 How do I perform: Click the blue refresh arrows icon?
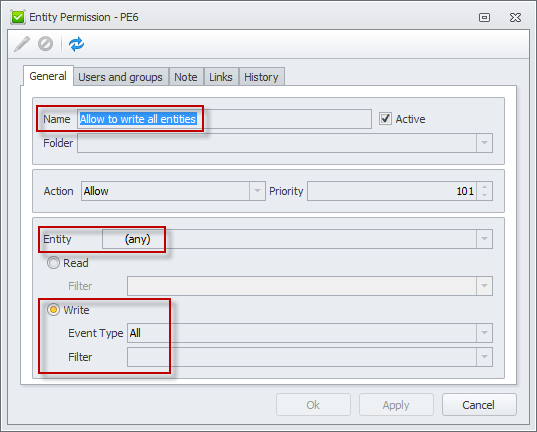click(x=76, y=44)
